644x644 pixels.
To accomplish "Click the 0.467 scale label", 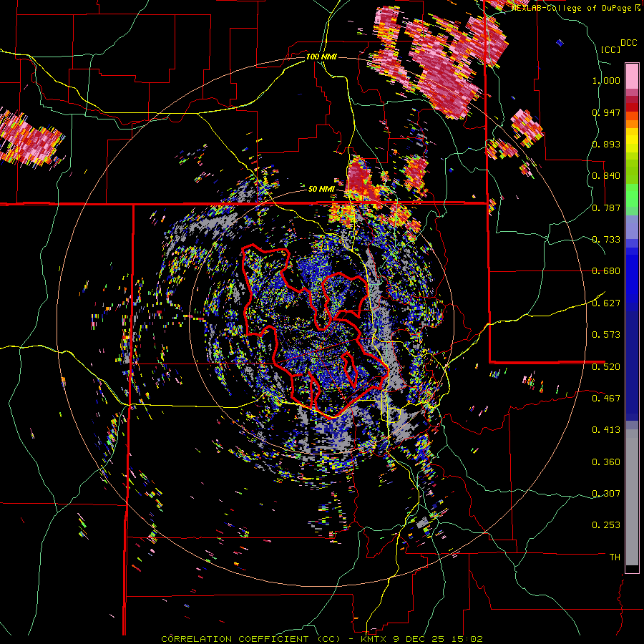I will click(x=606, y=398).
